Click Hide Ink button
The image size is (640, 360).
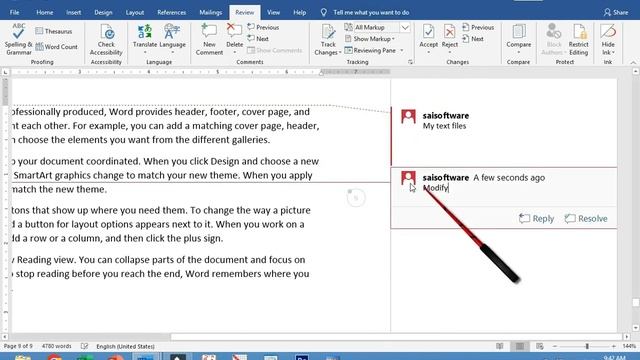[x=608, y=39]
